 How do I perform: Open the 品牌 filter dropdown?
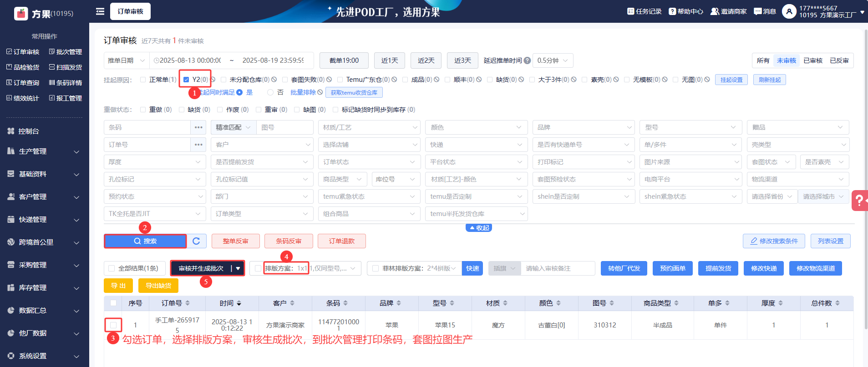click(x=584, y=127)
